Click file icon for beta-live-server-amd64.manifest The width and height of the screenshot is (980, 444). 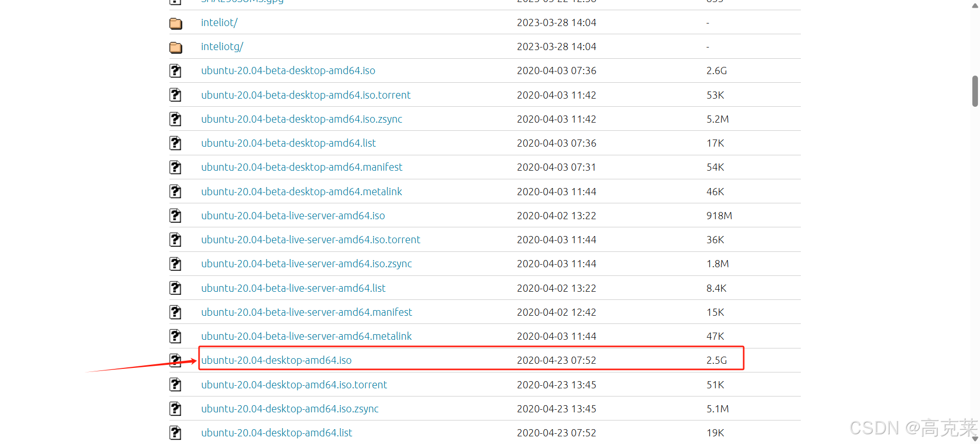click(176, 312)
